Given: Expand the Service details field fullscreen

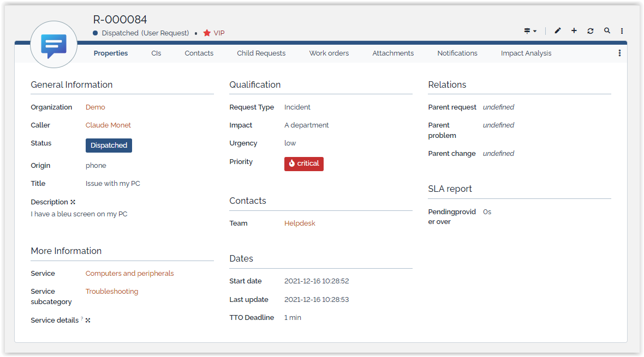Looking at the screenshot, I should tap(88, 320).
